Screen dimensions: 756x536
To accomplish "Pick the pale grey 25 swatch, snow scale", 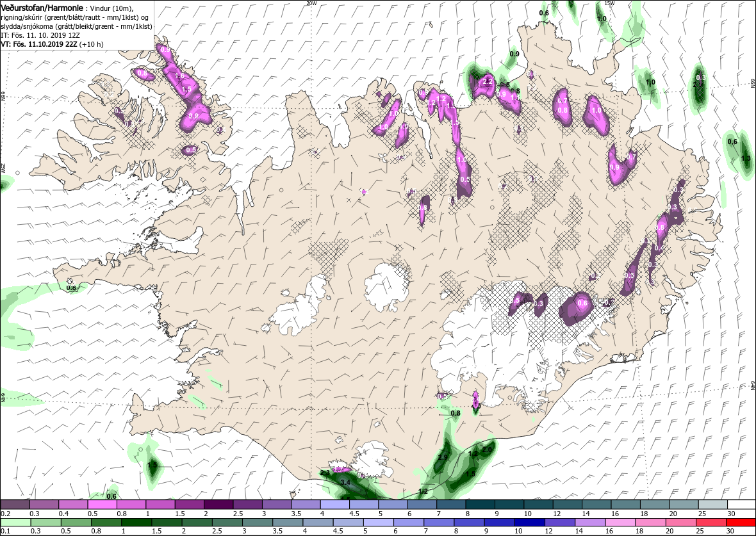I will 712,504.
